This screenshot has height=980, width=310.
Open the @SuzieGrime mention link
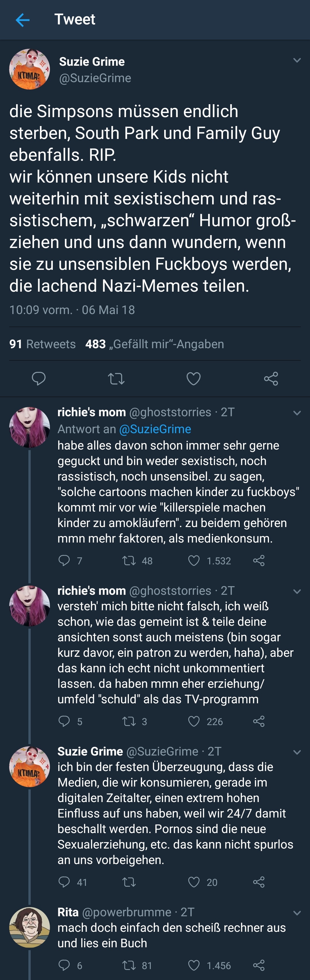coord(155,429)
